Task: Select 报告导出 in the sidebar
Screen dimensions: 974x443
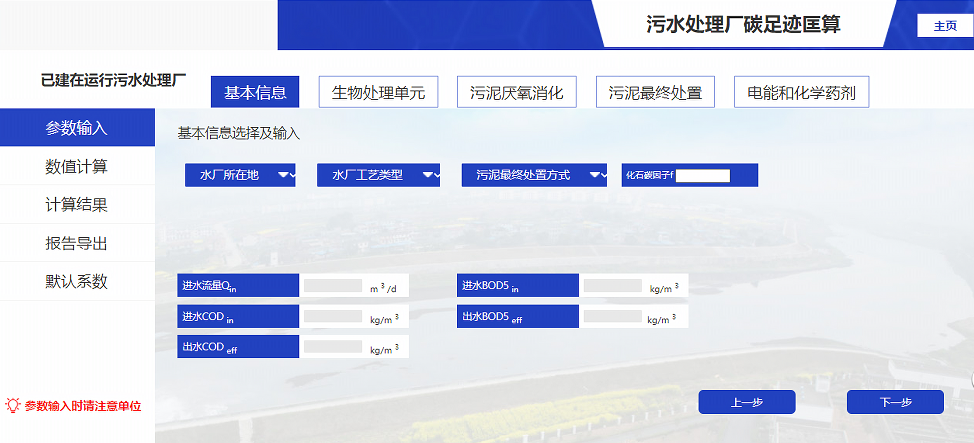Action: [77, 243]
